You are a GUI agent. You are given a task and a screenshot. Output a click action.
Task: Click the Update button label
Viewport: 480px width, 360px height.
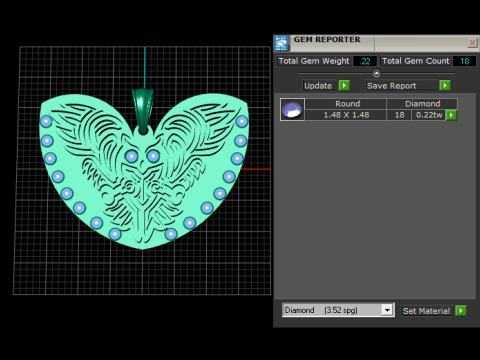tap(318, 86)
